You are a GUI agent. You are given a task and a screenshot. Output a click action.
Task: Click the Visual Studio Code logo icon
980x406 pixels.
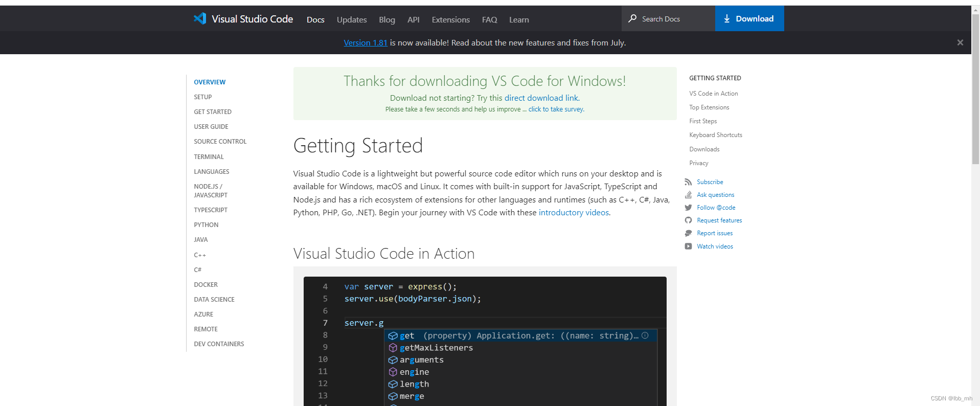point(200,19)
